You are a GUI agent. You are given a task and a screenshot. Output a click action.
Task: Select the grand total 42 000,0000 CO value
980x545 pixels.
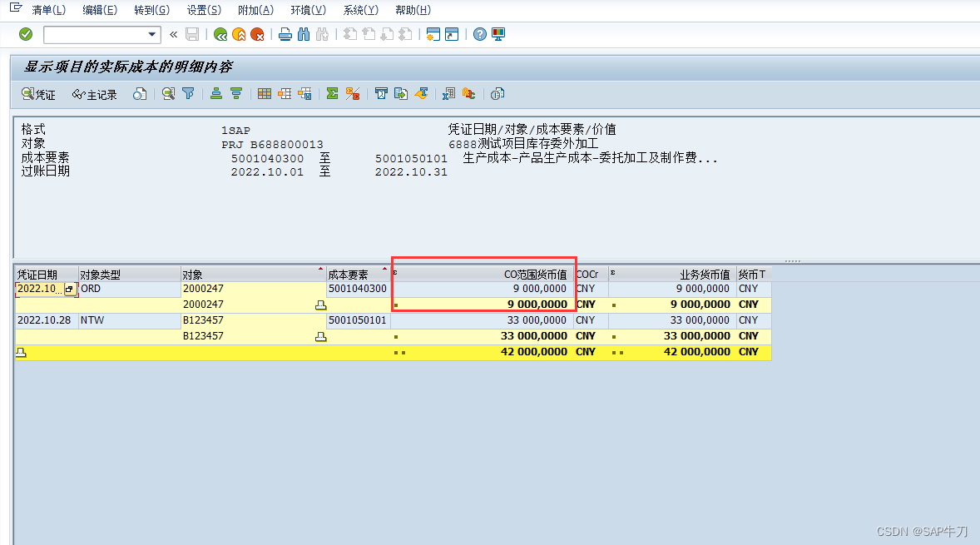pyautogui.click(x=481, y=352)
